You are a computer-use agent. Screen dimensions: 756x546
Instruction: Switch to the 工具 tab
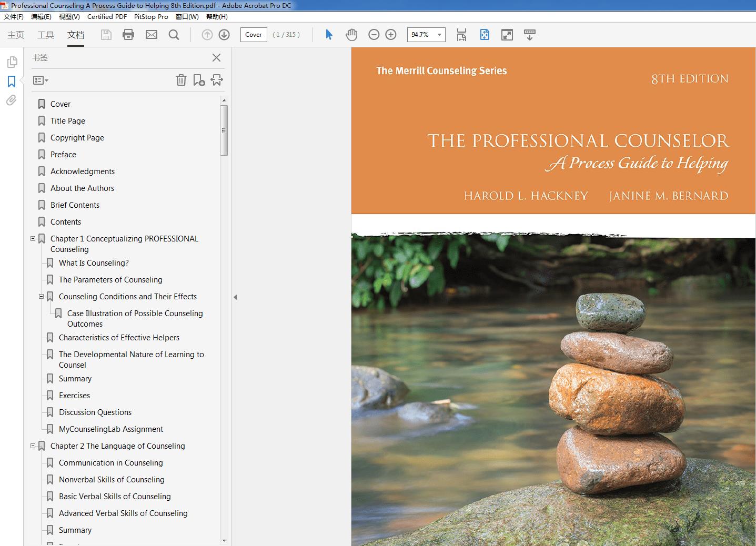pos(46,35)
